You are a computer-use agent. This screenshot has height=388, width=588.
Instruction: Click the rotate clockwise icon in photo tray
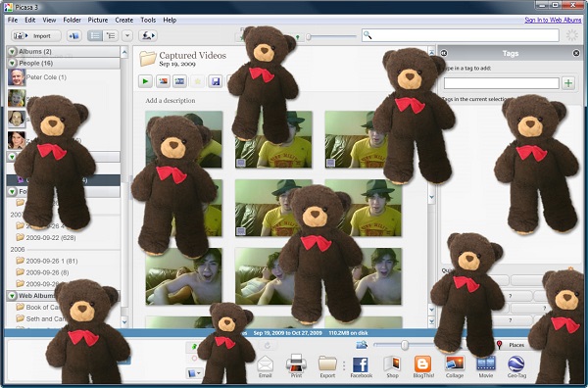[x=267, y=345]
